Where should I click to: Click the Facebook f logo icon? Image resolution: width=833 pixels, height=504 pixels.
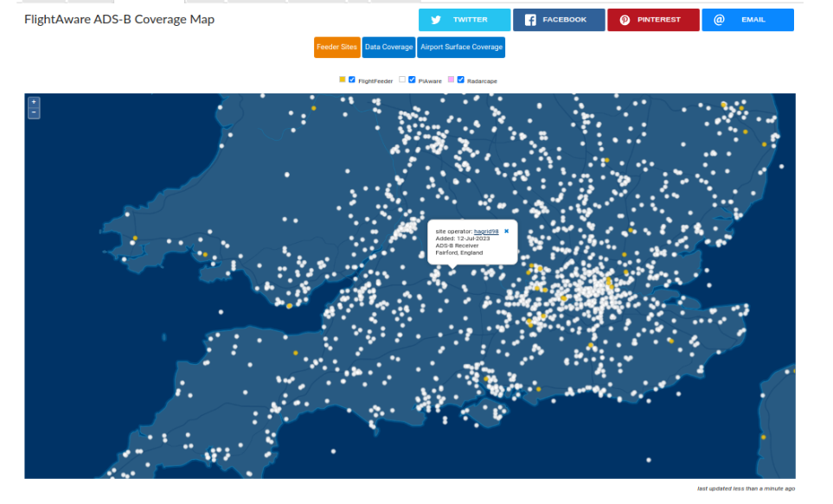pos(530,20)
